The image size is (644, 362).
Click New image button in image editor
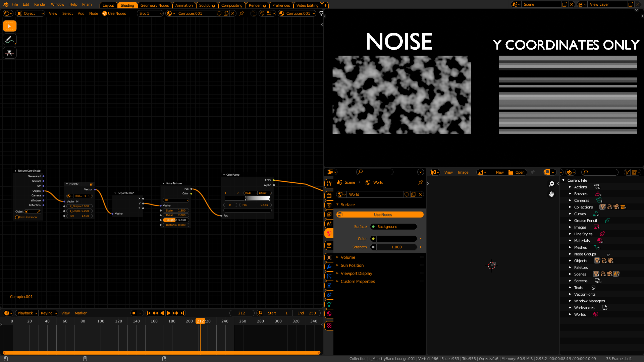click(496, 172)
